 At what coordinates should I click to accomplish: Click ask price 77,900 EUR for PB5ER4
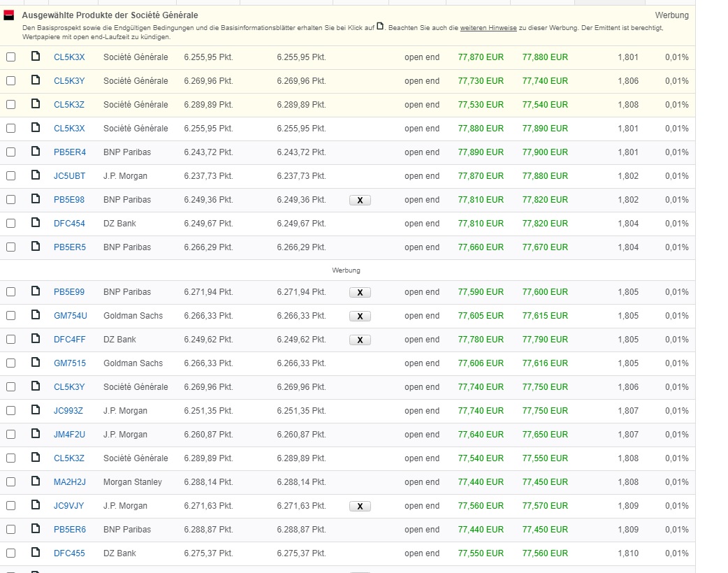(x=545, y=152)
